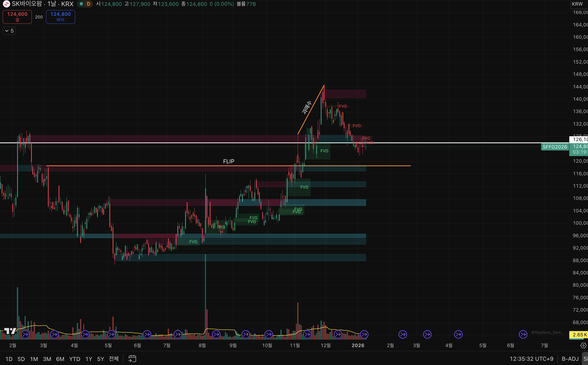Toggle the B-ADJ adjustment setting
This screenshot has width=588, height=365.
(x=570, y=359)
